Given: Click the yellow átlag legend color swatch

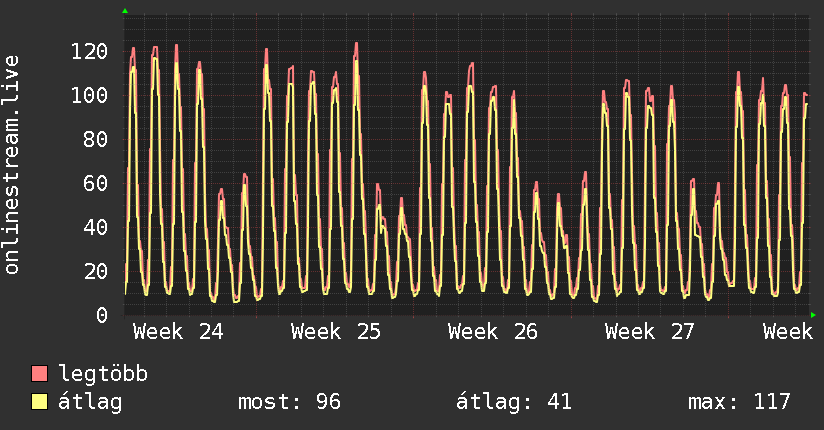Looking at the screenshot, I should click(39, 402).
